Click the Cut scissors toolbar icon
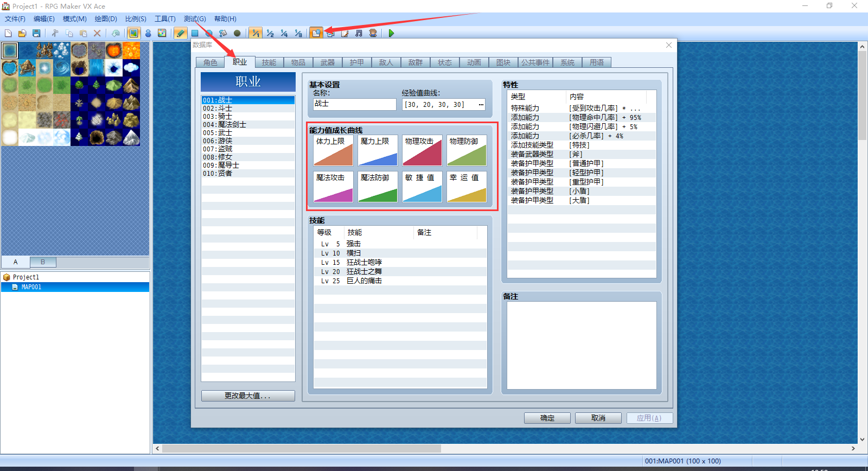The width and height of the screenshot is (868, 471). 55,33
